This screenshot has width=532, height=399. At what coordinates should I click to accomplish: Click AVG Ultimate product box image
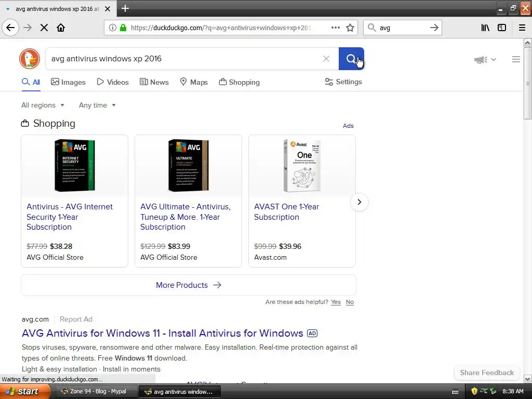click(188, 166)
